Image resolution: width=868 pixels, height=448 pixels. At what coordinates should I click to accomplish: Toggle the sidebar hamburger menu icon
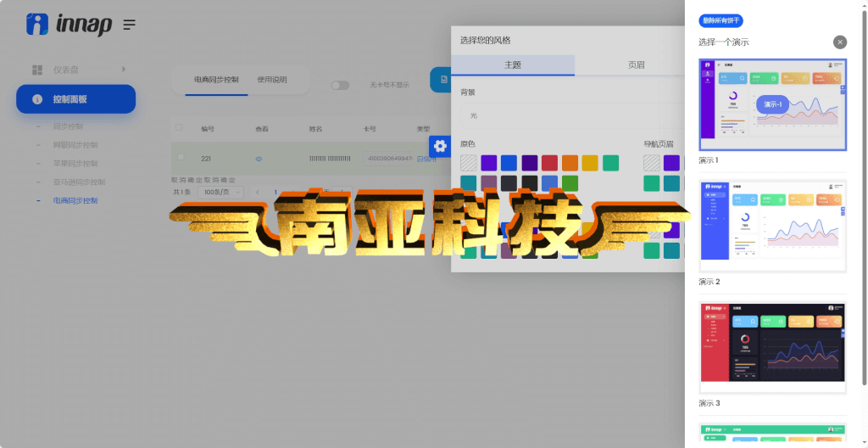[129, 25]
